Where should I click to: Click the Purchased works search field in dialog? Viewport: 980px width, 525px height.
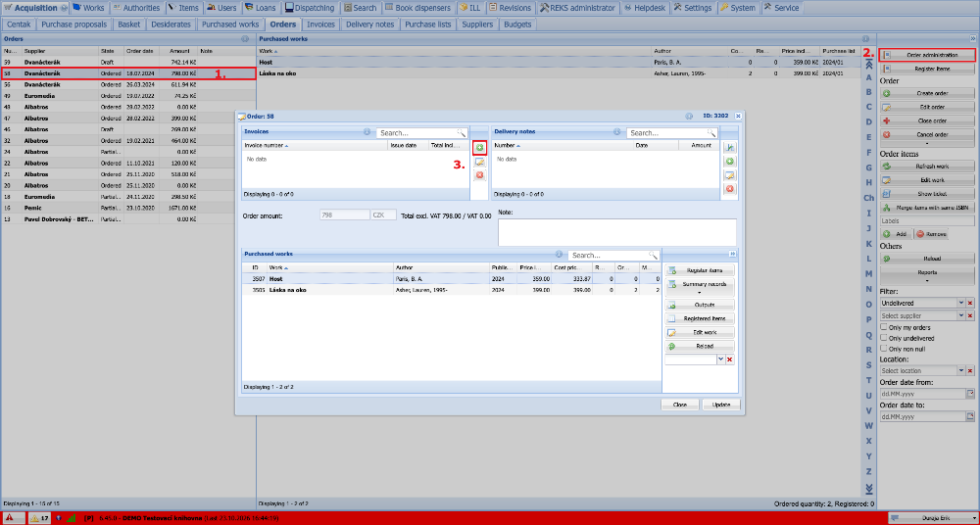609,255
